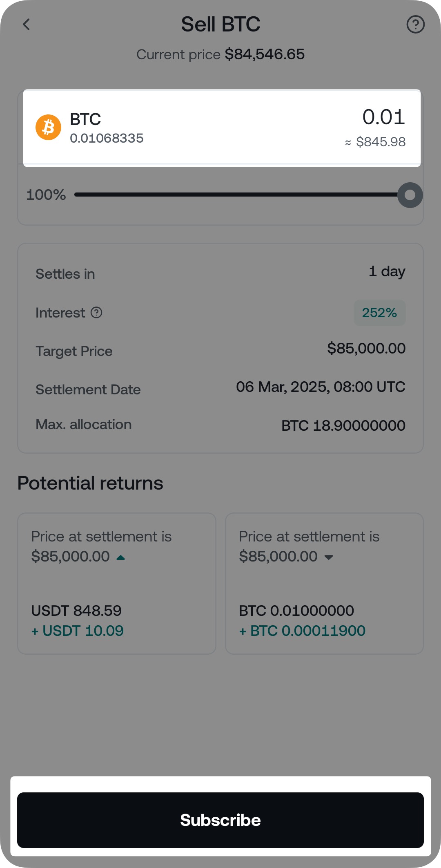Click the down triangle beside $85,000.00
Screen dimensions: 441x868
click(x=329, y=557)
